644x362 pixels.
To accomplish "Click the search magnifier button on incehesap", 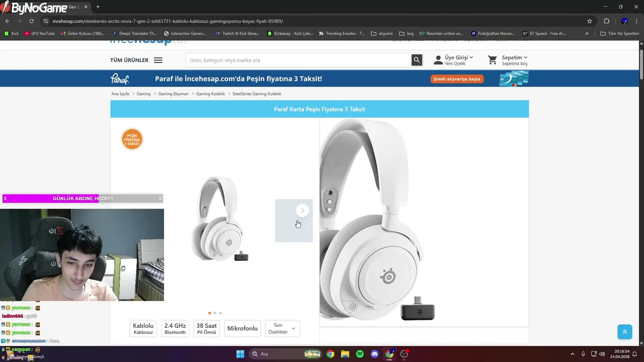I will [x=417, y=60].
